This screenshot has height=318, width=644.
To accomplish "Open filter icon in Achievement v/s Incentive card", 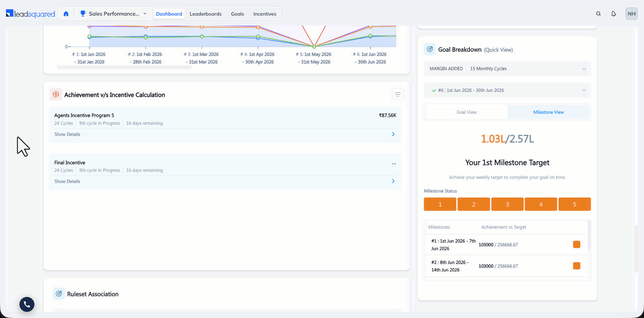I will (x=398, y=95).
